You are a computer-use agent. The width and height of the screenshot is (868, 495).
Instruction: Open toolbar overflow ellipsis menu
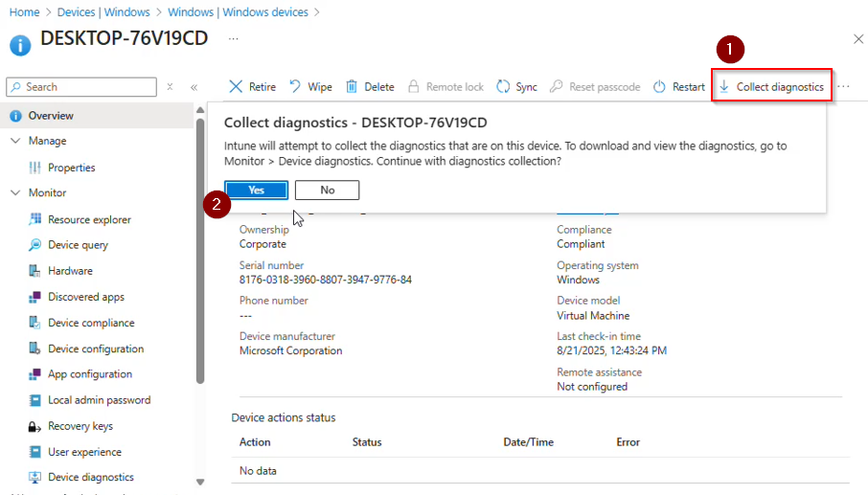[x=843, y=87]
